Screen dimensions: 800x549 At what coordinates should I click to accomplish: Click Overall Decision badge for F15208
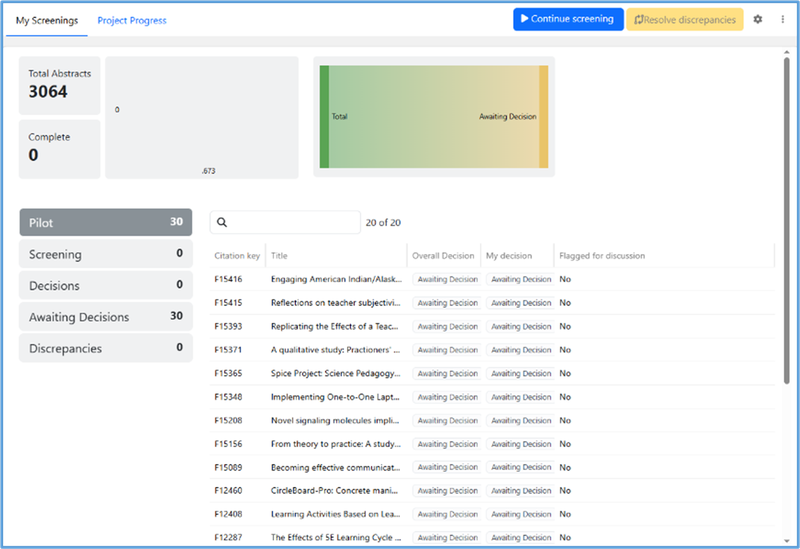[x=447, y=420]
